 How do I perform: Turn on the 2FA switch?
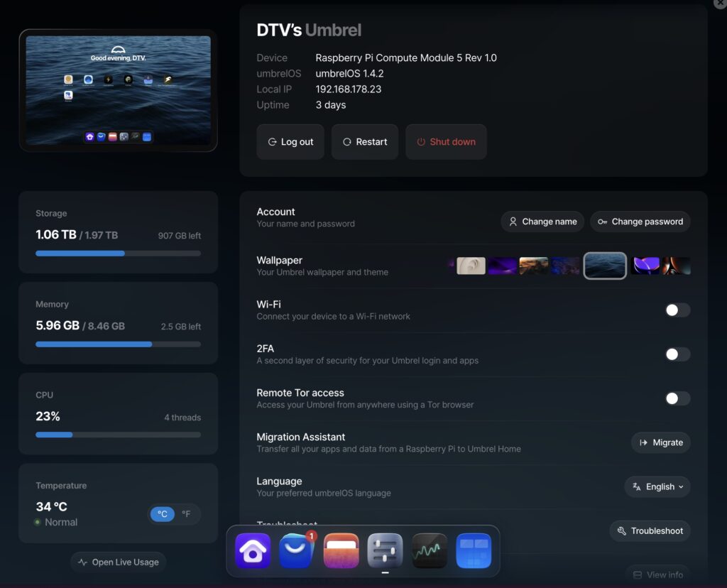click(x=677, y=354)
